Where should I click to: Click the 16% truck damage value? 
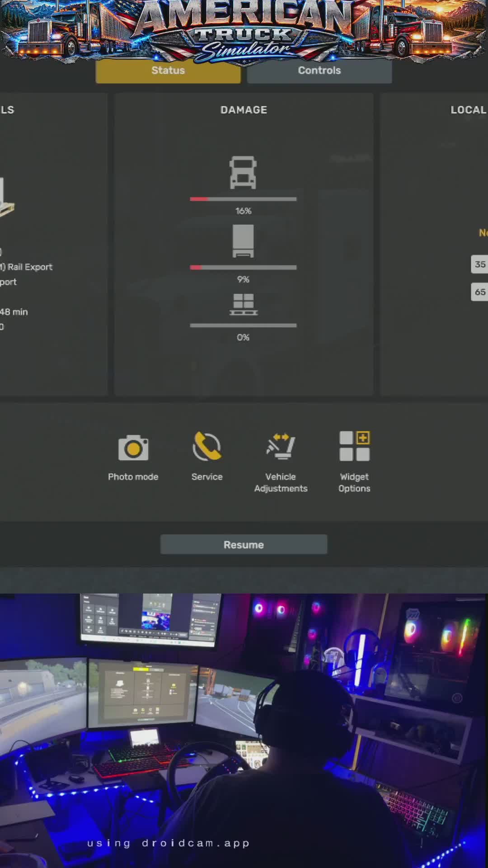244,211
